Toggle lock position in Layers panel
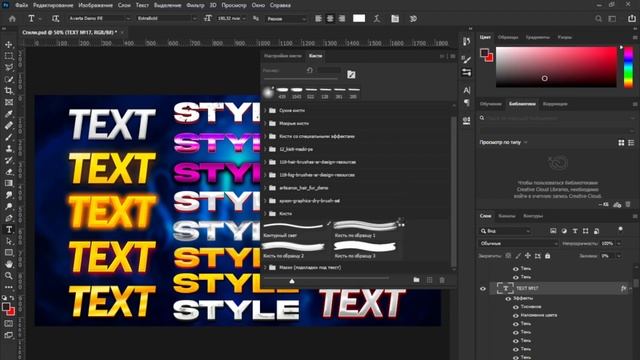Image resolution: width=640 pixels, height=360 pixels. click(x=528, y=256)
